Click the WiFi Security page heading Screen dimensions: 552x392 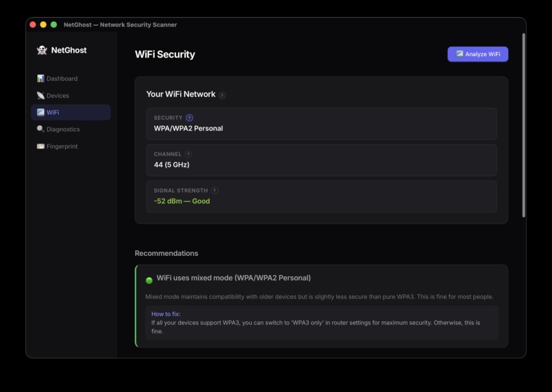[165, 55]
